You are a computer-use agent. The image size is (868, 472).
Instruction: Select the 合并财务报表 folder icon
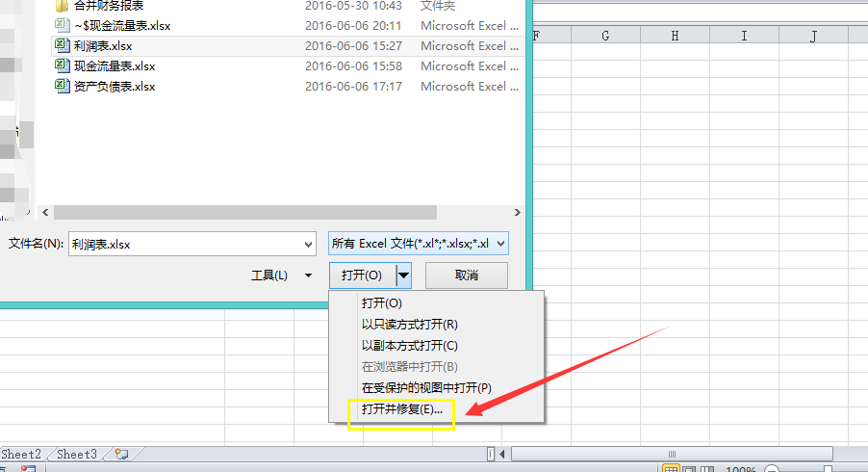coord(63,6)
